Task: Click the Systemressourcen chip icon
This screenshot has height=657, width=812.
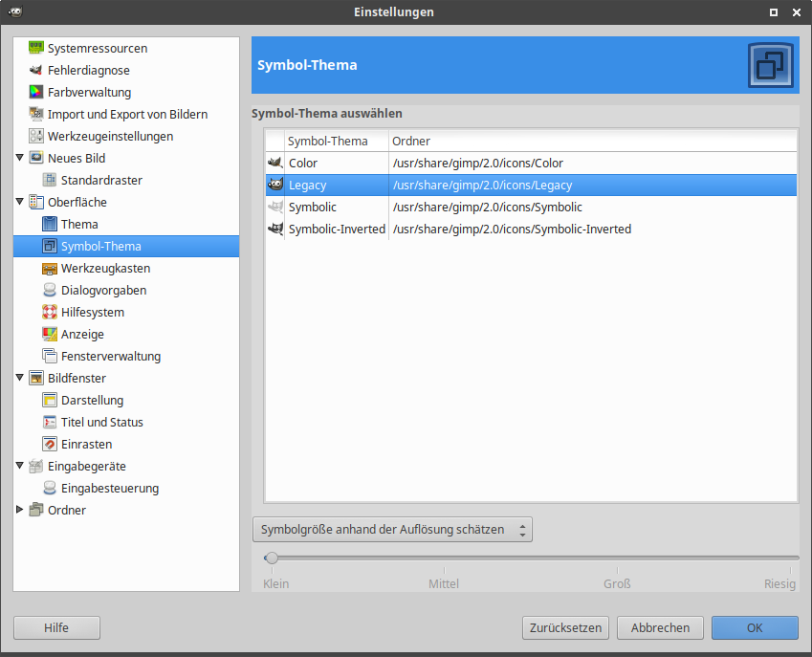Action: pos(36,48)
